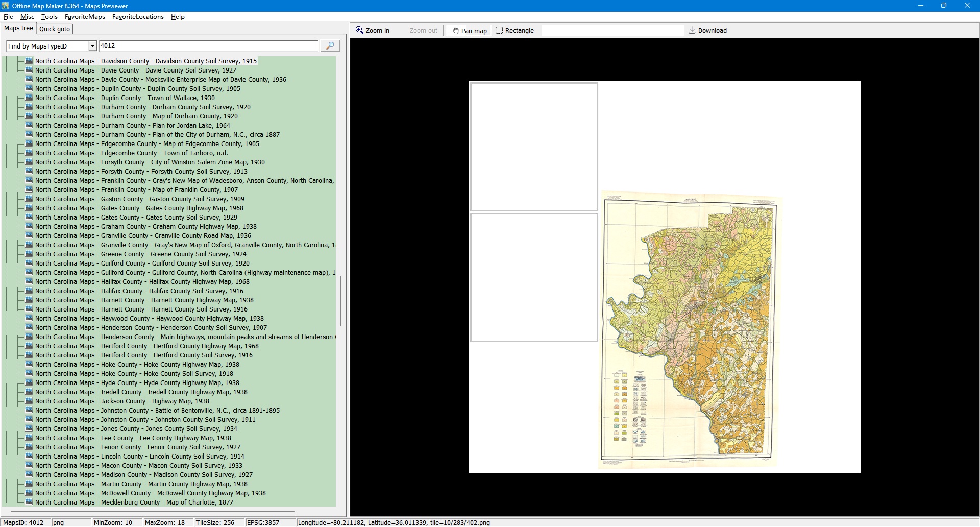
Task: Click the Hyde County Highway Map icon
Action: tap(29, 383)
